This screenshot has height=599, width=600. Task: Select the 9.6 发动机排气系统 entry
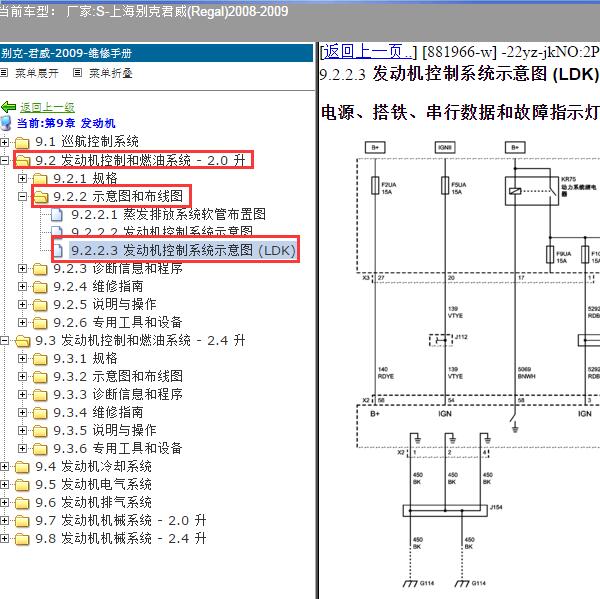[x=94, y=503]
